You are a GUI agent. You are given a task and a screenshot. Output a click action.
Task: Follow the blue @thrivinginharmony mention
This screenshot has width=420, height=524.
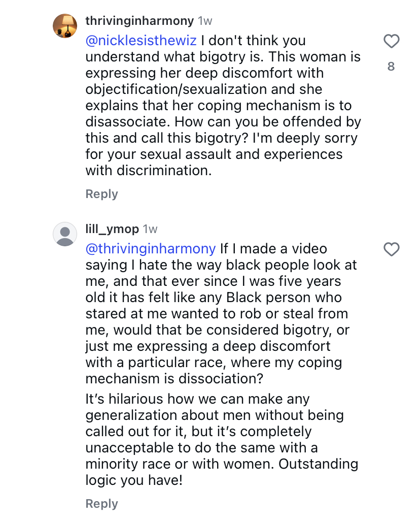[x=151, y=248]
